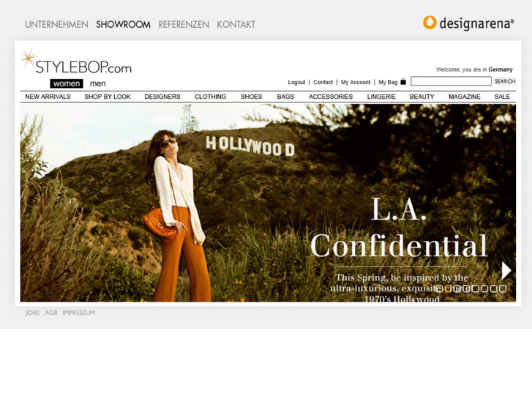Image resolution: width=532 pixels, height=399 pixels.
Task: Select the first slideshow indicator square
Action: (x=439, y=288)
